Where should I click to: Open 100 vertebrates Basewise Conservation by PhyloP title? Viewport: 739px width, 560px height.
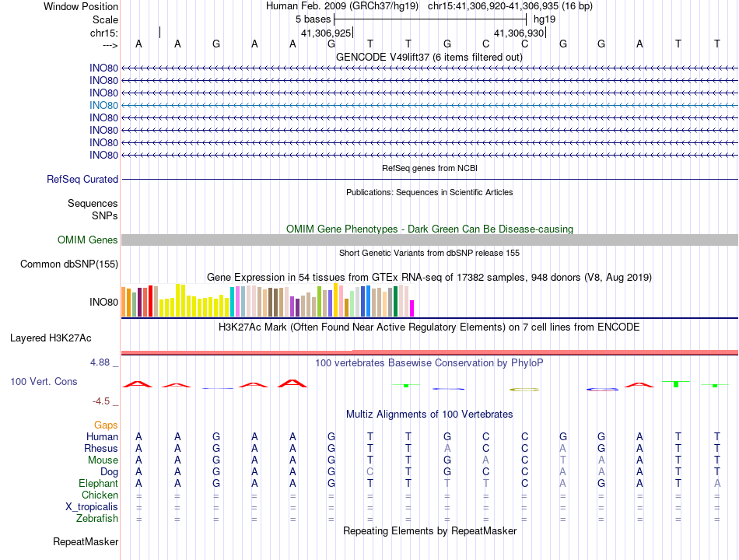click(429, 362)
